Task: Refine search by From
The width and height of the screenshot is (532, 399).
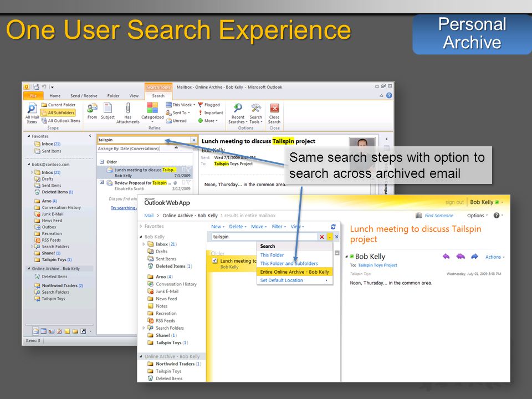Action: (92, 111)
